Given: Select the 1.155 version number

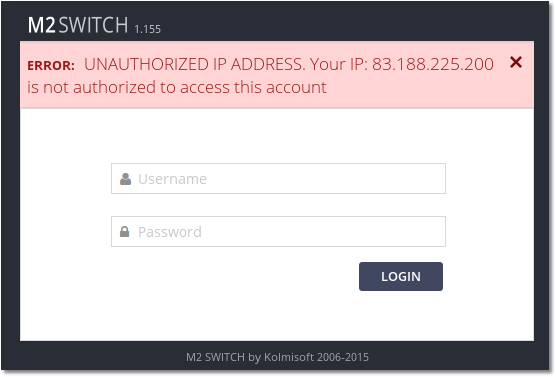Looking at the screenshot, I should (148, 29).
